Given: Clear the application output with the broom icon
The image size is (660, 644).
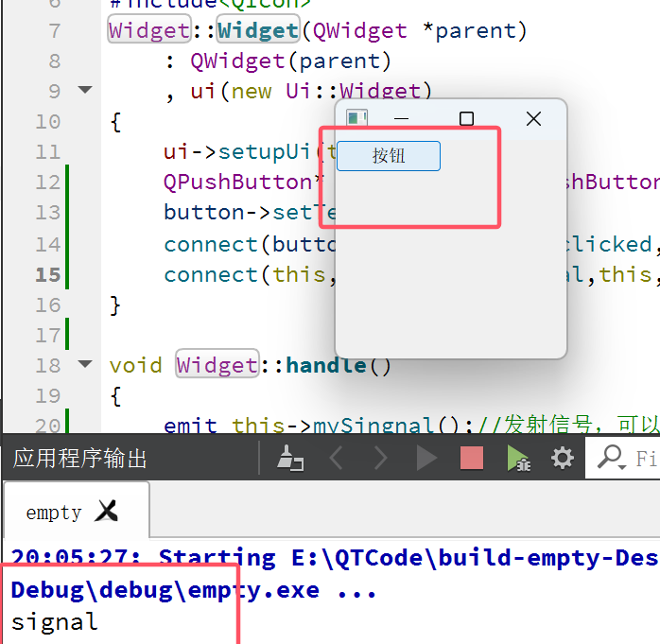Looking at the screenshot, I should (290, 458).
